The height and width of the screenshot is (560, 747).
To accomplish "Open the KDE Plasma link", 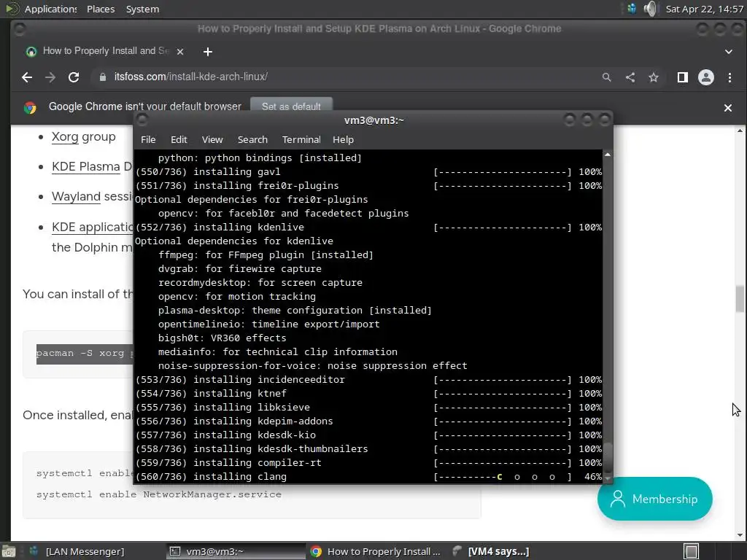I will point(86,167).
